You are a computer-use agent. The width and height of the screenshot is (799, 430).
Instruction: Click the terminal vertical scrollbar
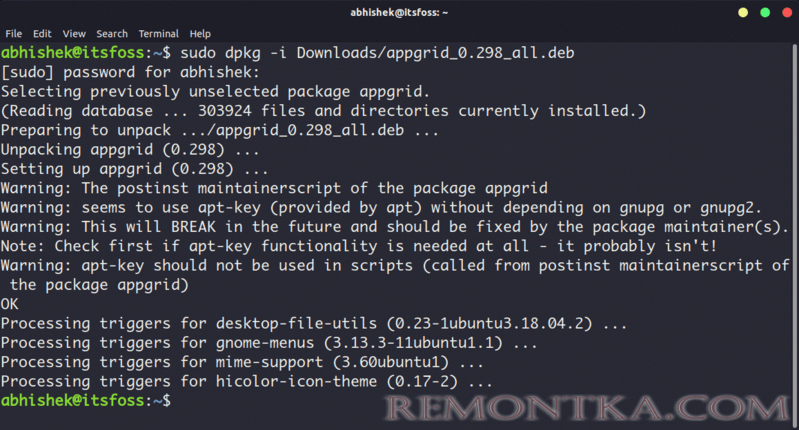[x=794, y=232]
